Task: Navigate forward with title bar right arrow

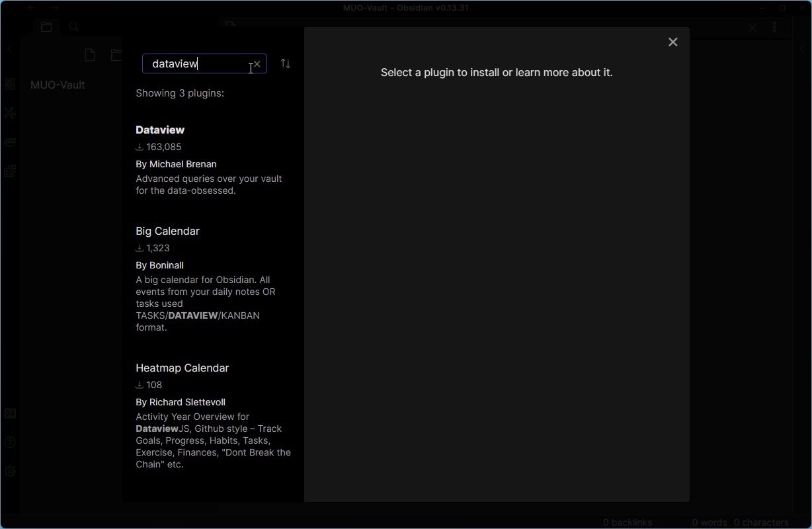Action: (54, 8)
